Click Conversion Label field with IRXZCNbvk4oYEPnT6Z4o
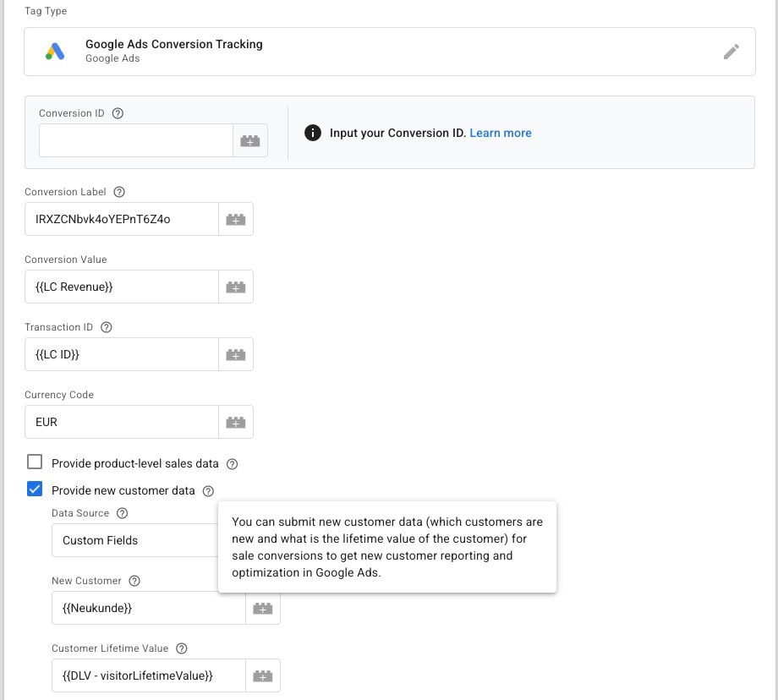 pos(122,219)
